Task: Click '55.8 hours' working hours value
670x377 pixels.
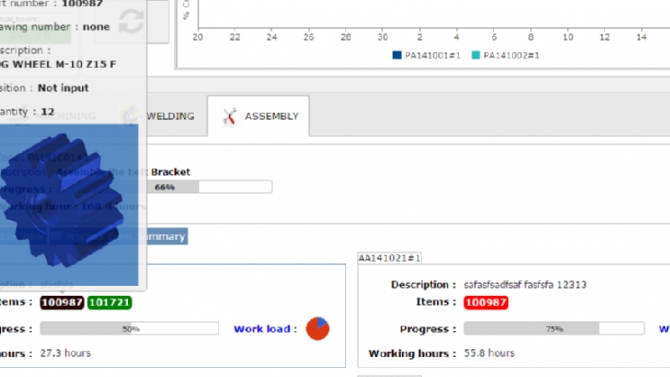Action: (x=489, y=353)
